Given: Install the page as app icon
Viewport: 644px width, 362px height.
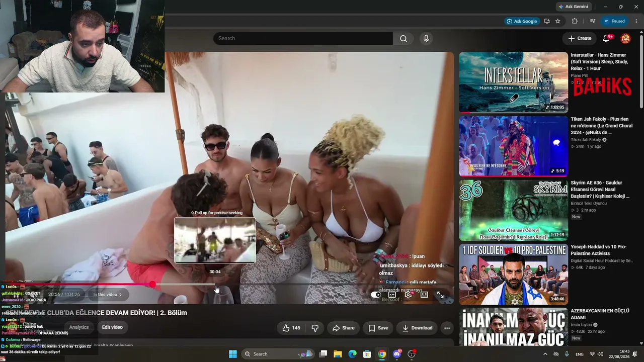Looking at the screenshot, I should coord(547,21).
